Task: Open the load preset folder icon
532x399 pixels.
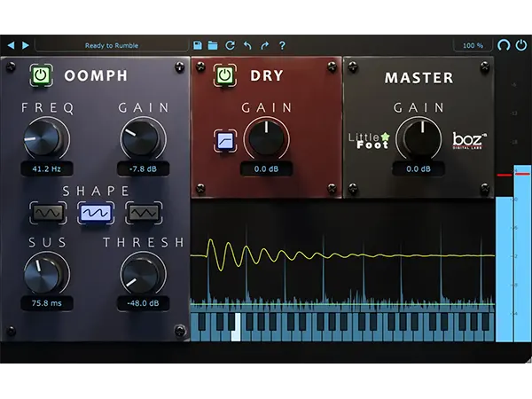Action: click(213, 44)
